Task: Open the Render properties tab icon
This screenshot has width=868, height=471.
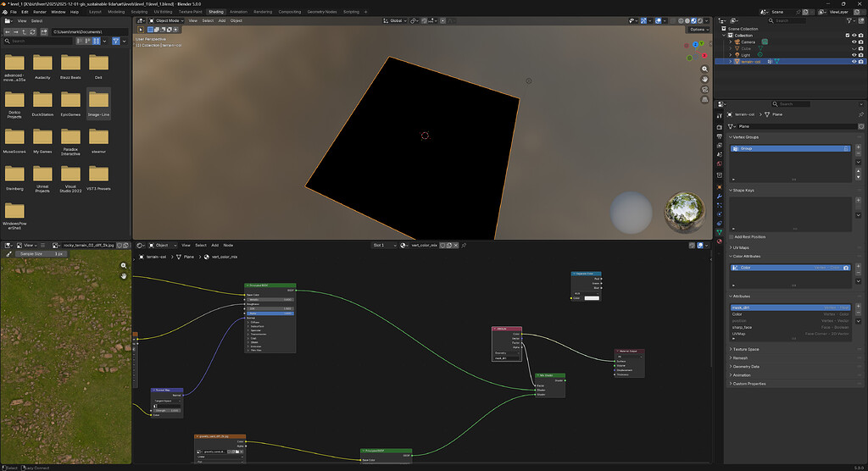Action: 719,127
